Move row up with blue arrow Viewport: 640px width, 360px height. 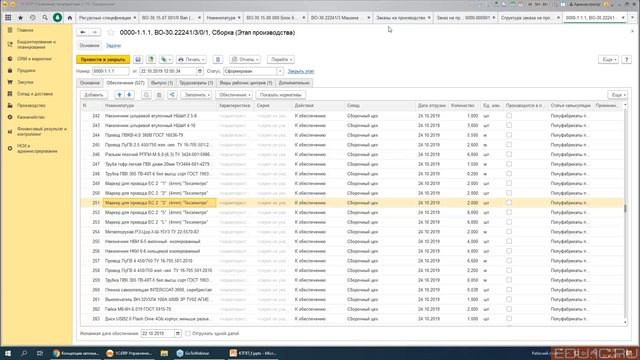[x=119, y=95]
